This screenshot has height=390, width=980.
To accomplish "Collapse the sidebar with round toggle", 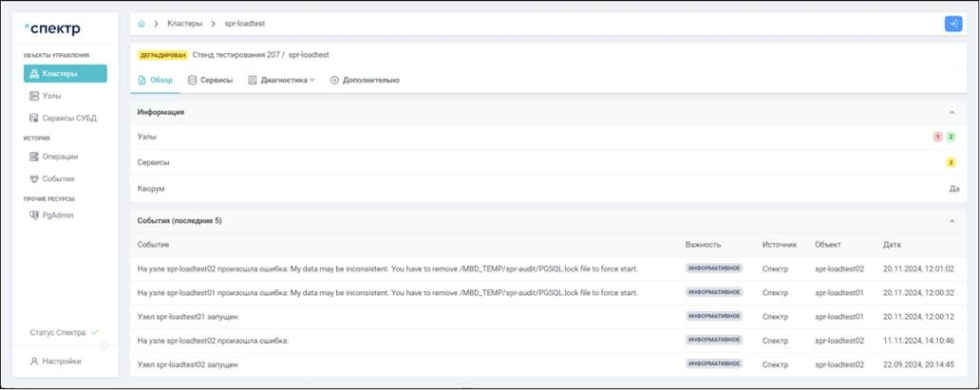I will (x=104, y=345).
